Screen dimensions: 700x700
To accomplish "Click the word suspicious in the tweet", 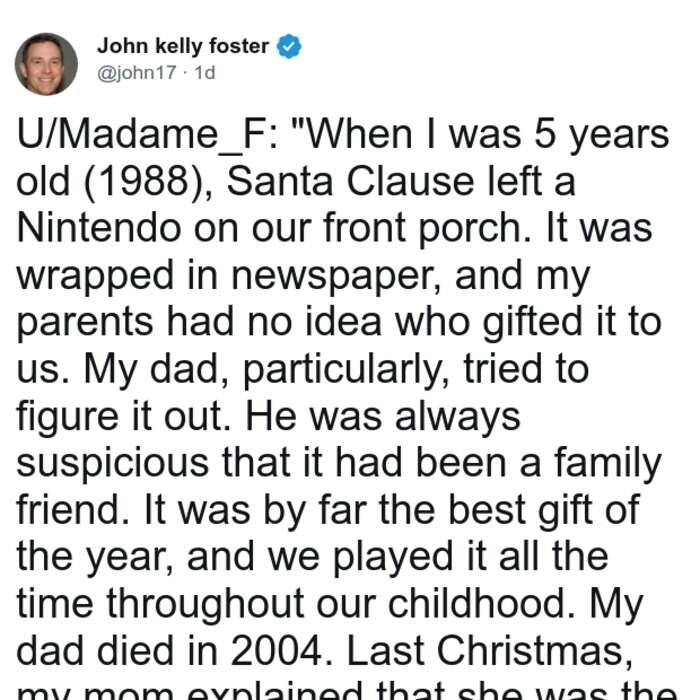I will tap(112, 463).
